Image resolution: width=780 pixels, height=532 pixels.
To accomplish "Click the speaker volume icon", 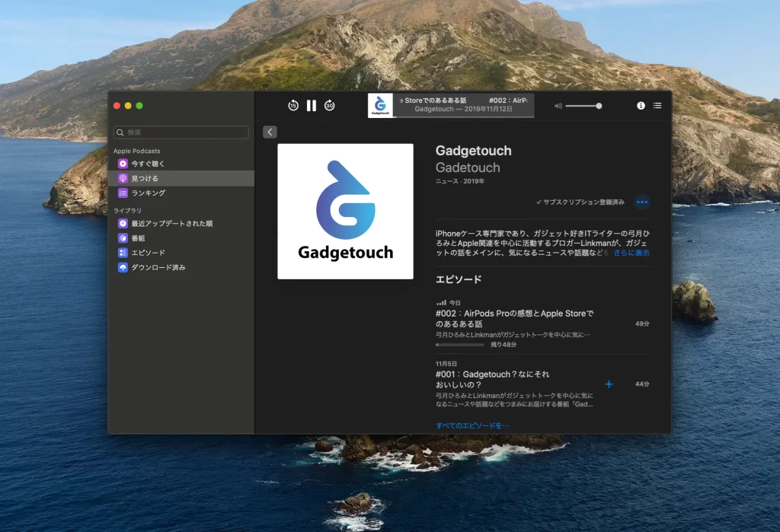I will [x=558, y=106].
